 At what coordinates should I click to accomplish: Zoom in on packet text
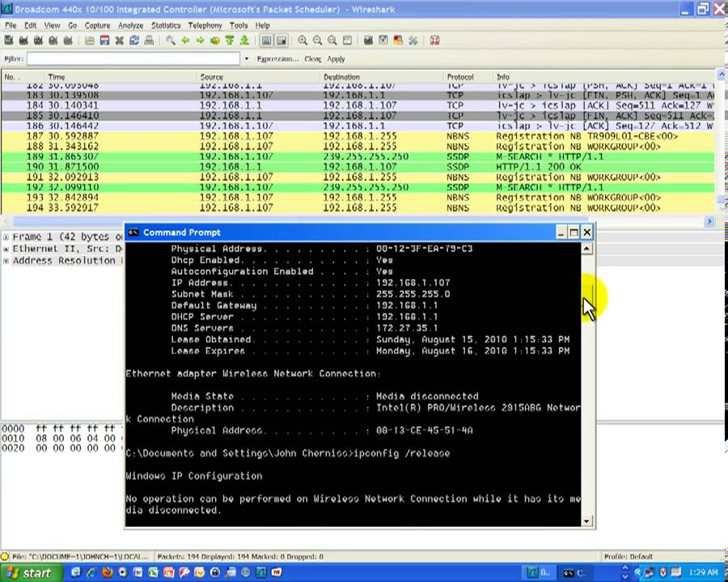point(303,41)
